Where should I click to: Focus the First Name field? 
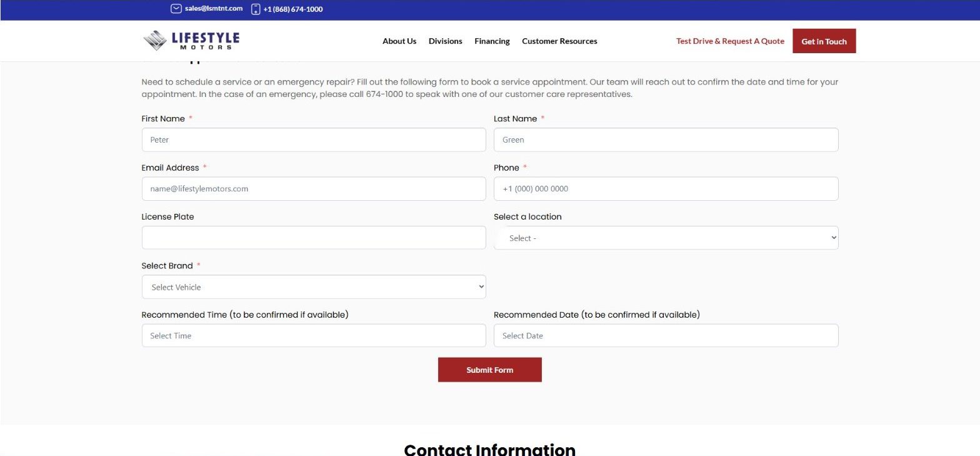pos(314,139)
